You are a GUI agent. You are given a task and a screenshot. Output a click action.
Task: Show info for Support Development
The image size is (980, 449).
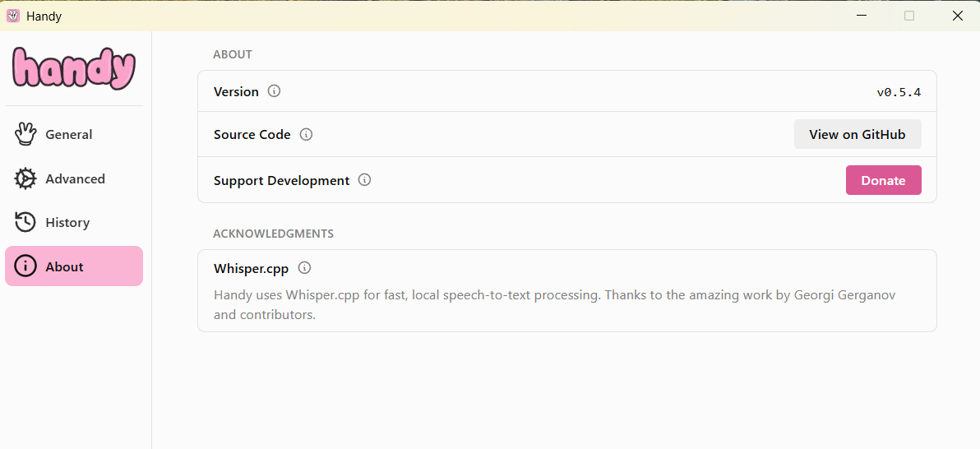click(x=365, y=180)
